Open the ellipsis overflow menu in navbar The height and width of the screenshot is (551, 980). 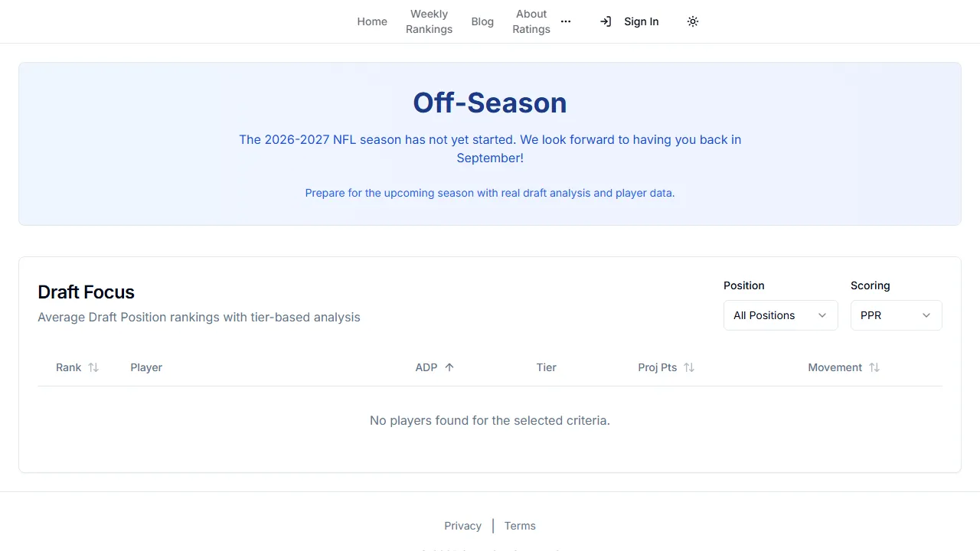(566, 21)
